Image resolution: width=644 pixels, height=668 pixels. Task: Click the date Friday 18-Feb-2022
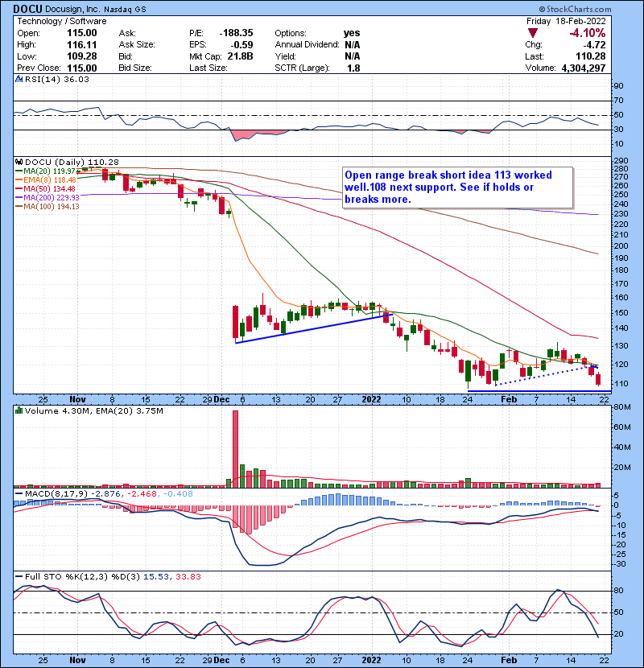[x=566, y=21]
